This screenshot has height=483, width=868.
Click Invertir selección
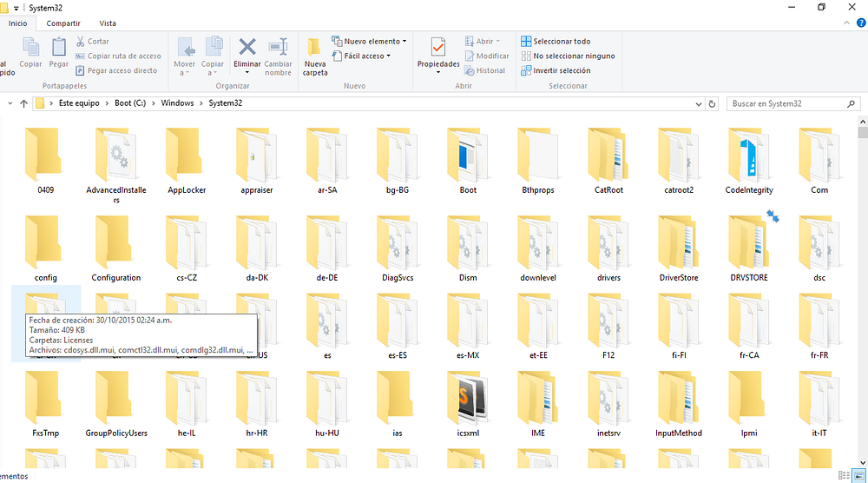click(556, 70)
